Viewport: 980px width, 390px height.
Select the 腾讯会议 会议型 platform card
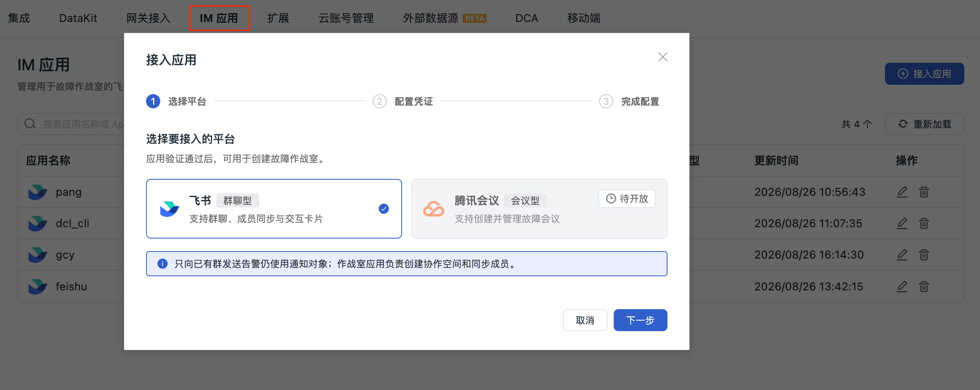pyautogui.click(x=539, y=209)
